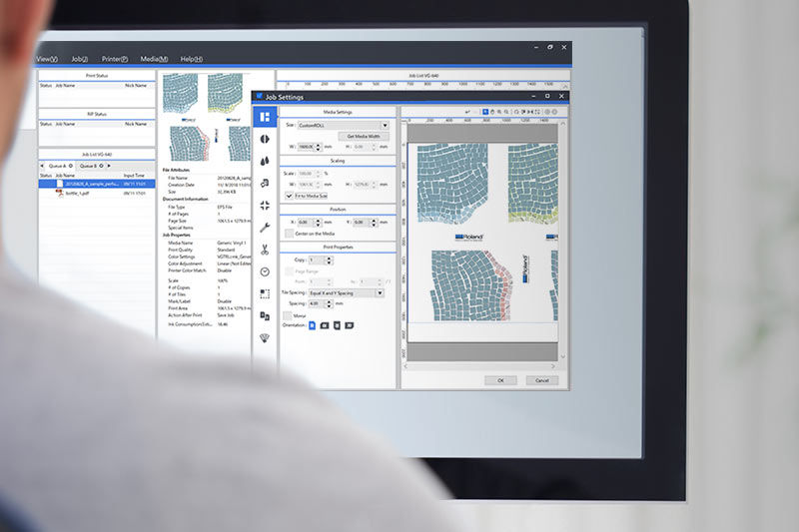
Task: Click the Get Media Width button
Action: coord(364,137)
